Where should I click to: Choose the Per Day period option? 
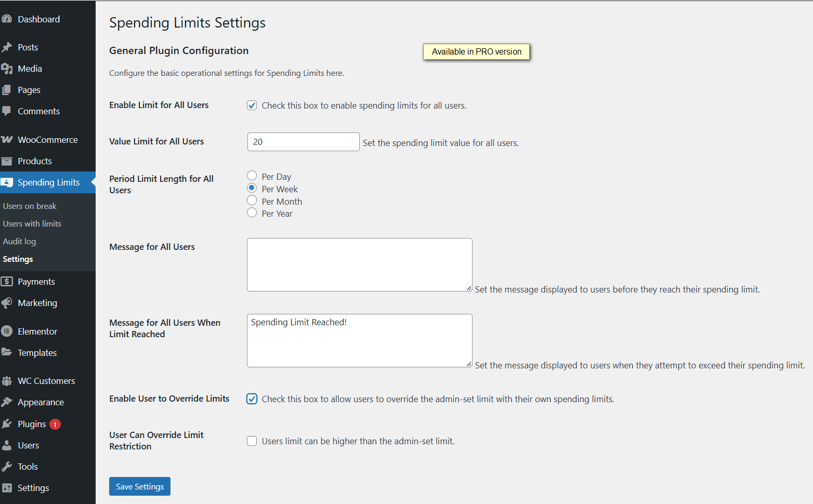252,176
